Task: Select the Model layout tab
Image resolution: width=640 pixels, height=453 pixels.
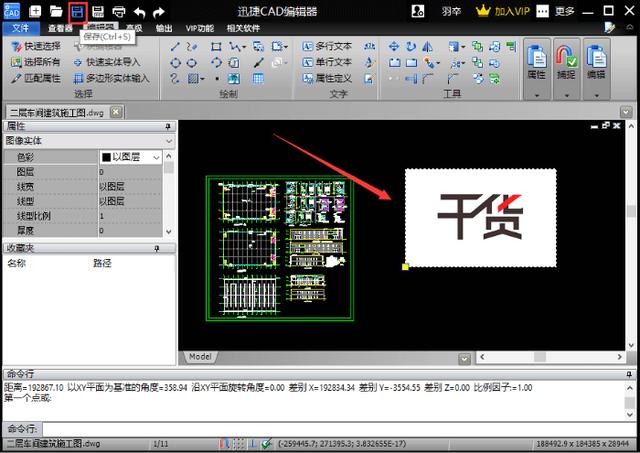Action: coord(200,357)
